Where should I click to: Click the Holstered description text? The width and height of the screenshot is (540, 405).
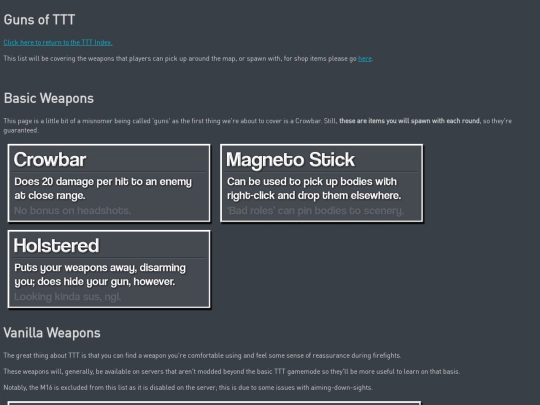coord(100,274)
